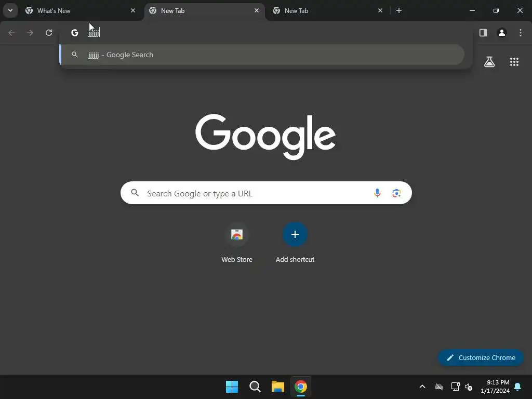Viewport: 532px width, 399px height.
Task: Go forward with the forward arrow
Action: [x=30, y=33]
